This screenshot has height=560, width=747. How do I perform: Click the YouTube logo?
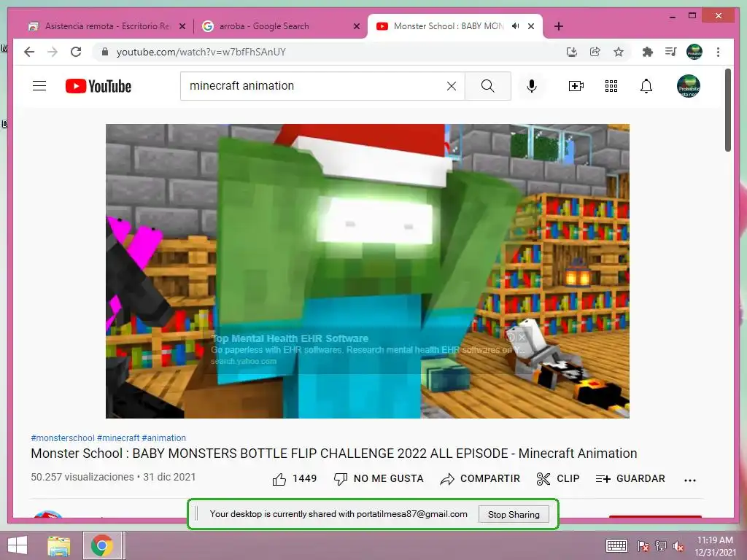click(98, 86)
